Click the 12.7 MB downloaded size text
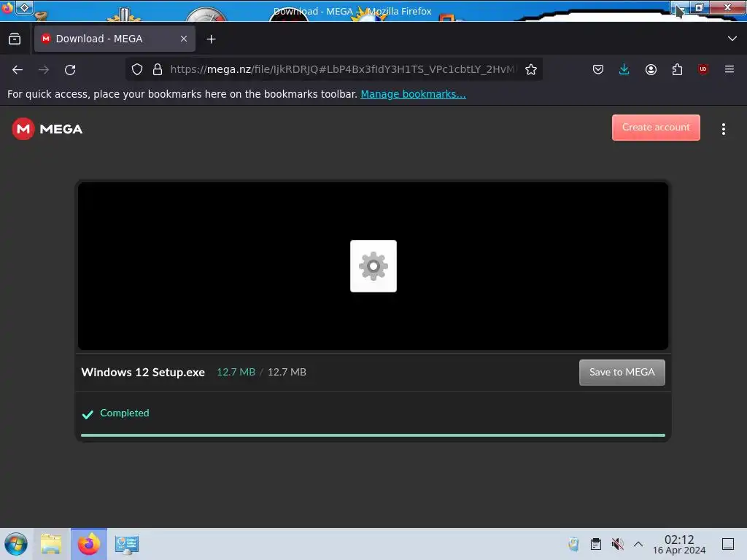 (x=236, y=372)
